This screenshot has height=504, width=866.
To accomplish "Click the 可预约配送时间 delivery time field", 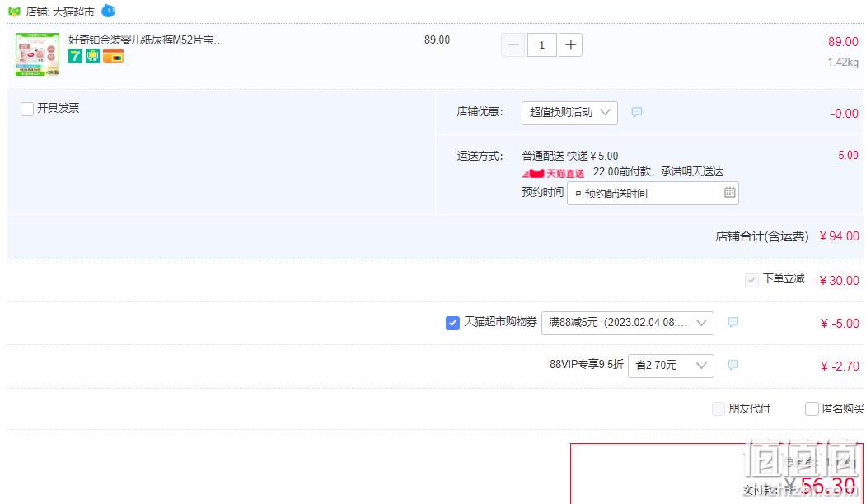I will tap(653, 194).
